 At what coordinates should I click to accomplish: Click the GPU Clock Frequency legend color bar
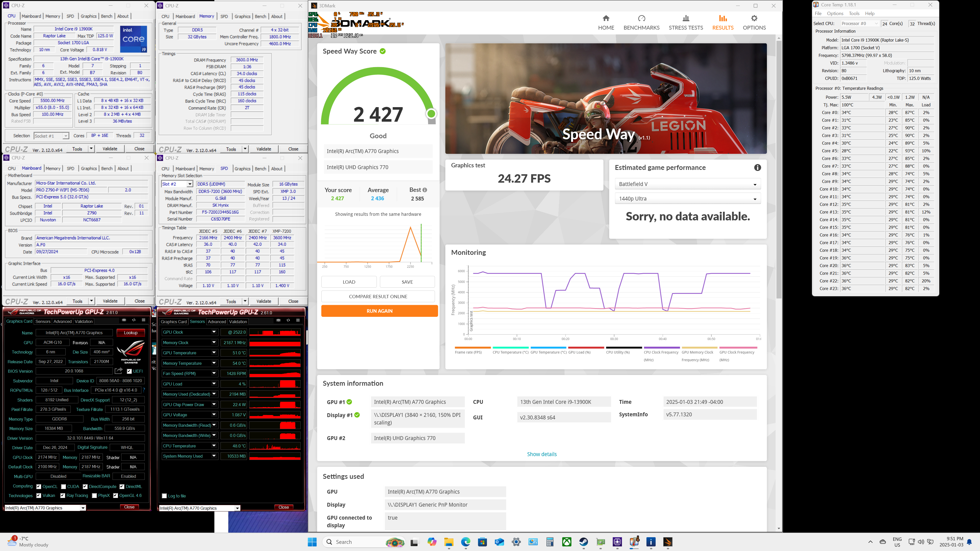pos(738,347)
